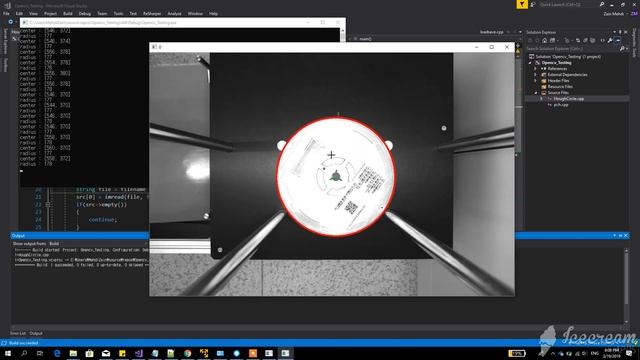
Task: Open the Test menu
Action: [133, 13]
